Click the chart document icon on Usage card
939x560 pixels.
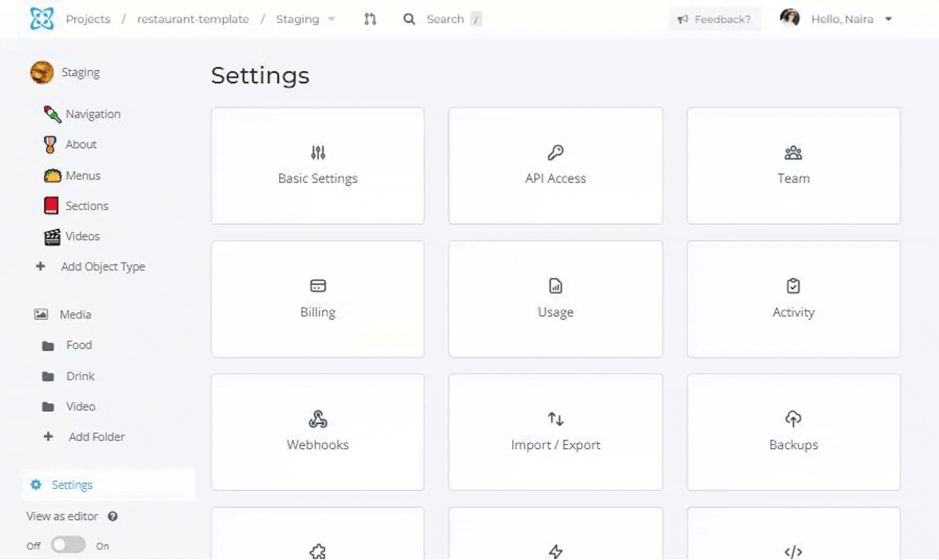(556, 285)
